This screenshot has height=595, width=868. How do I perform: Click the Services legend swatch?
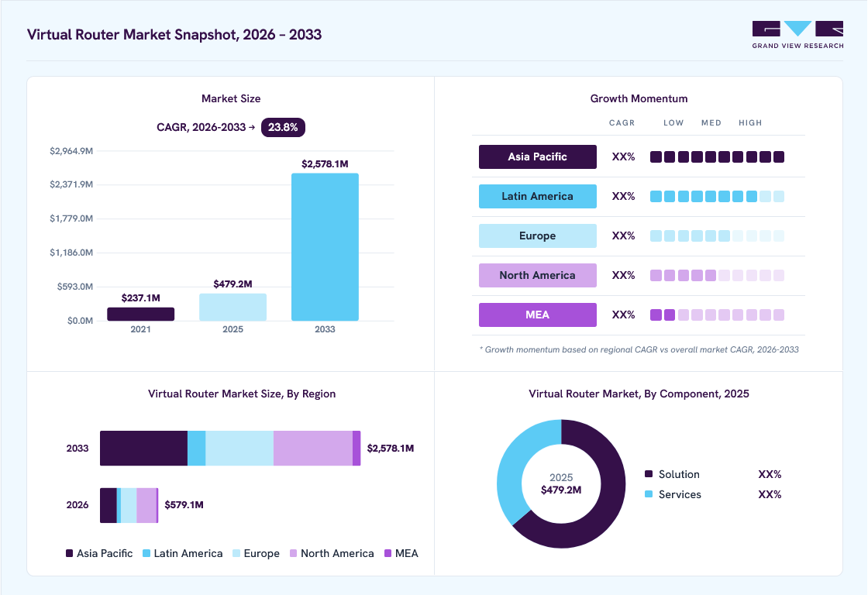(649, 494)
